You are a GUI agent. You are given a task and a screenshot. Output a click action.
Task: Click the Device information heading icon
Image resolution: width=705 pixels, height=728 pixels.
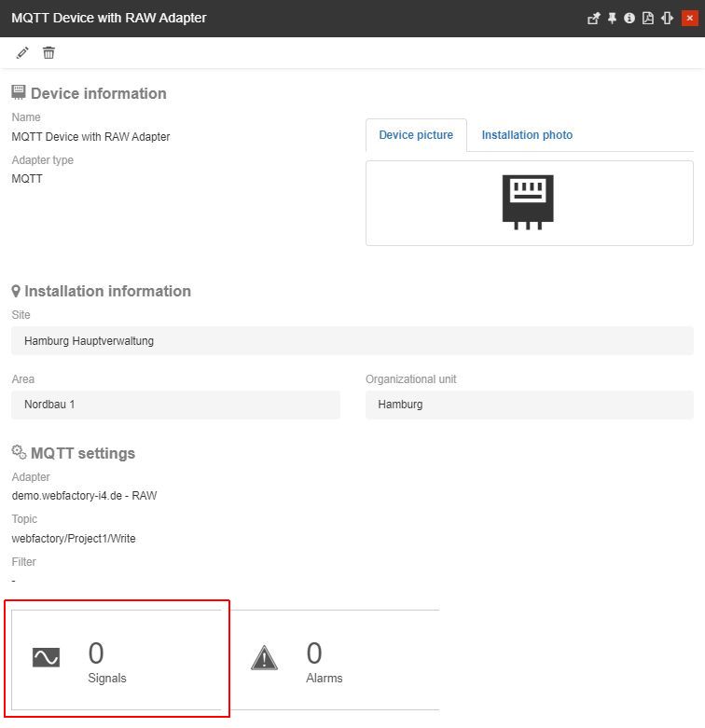pyautogui.click(x=19, y=92)
